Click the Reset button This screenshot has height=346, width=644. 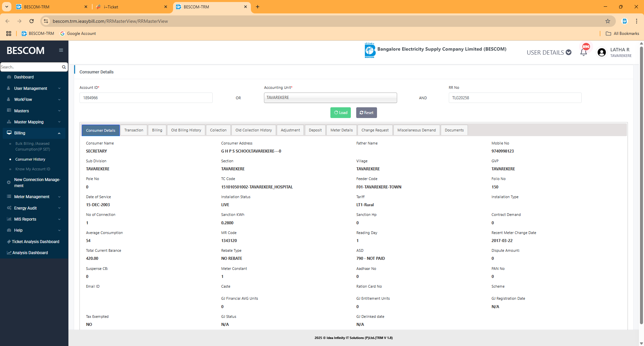pyautogui.click(x=367, y=113)
